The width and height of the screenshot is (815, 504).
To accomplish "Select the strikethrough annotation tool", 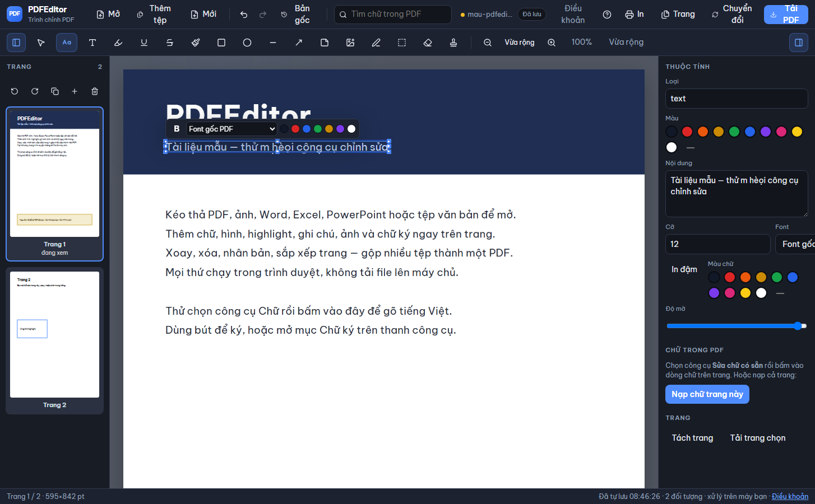I will click(x=170, y=43).
